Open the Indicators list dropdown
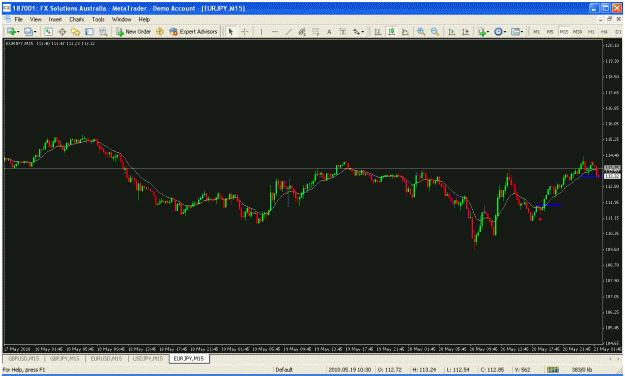 pyautogui.click(x=483, y=31)
